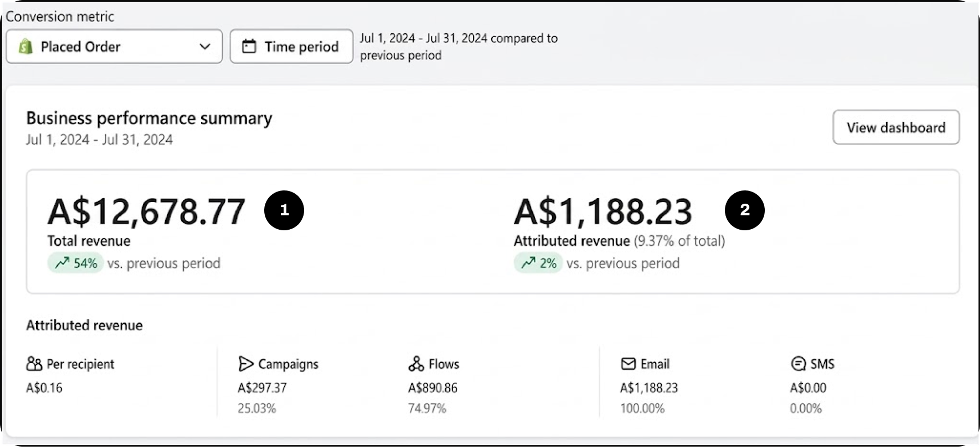Click the Total revenue label
Viewport: 980px width, 447px height.
(x=89, y=241)
